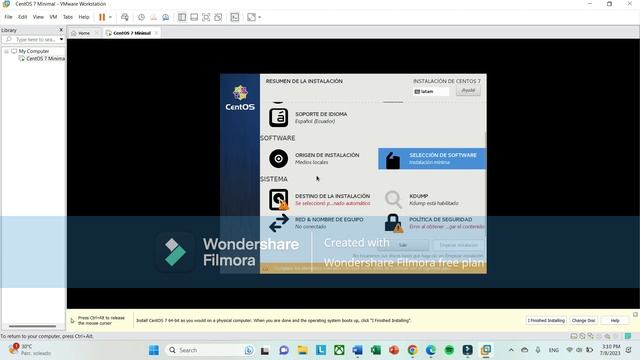640x360 pixels.
Task: Click the Change Disc button
Action: point(583,321)
